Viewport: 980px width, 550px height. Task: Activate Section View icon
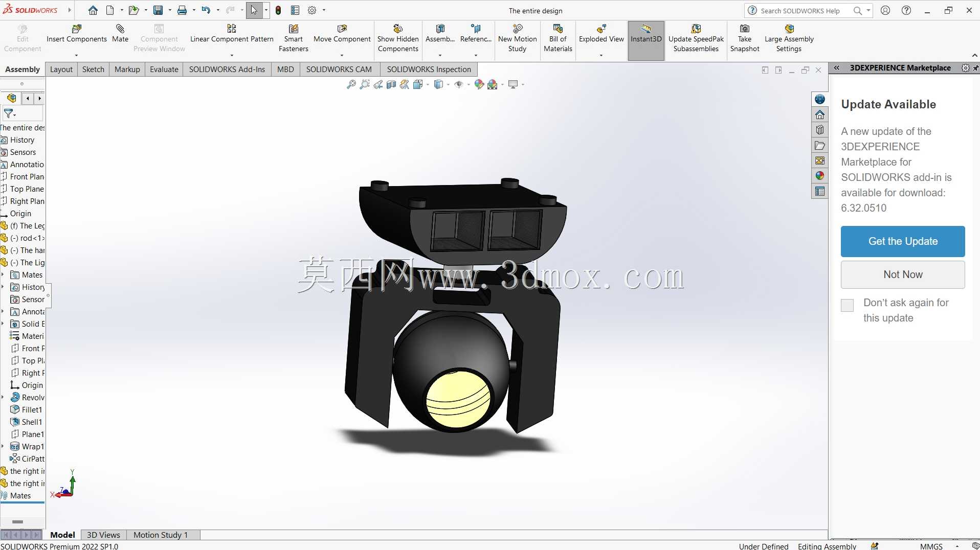point(391,84)
